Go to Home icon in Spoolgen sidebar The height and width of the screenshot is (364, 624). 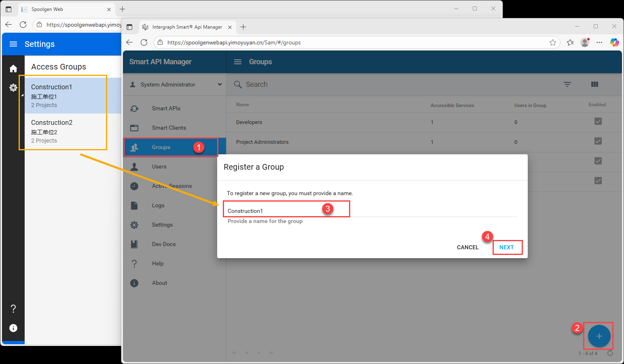tap(13, 69)
